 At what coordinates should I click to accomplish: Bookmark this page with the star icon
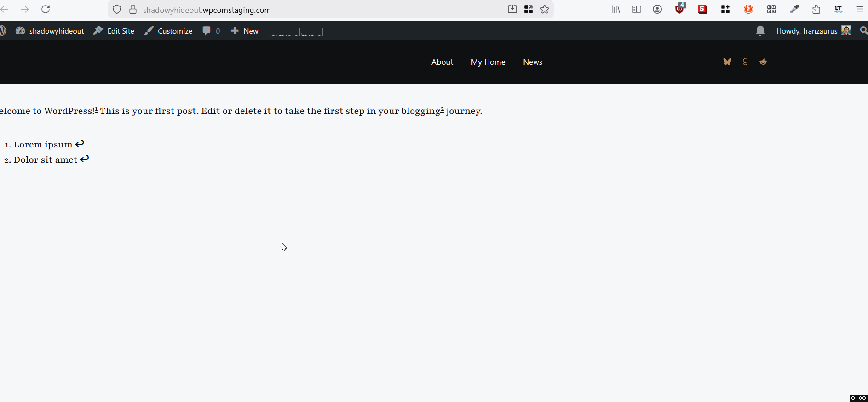click(x=545, y=9)
